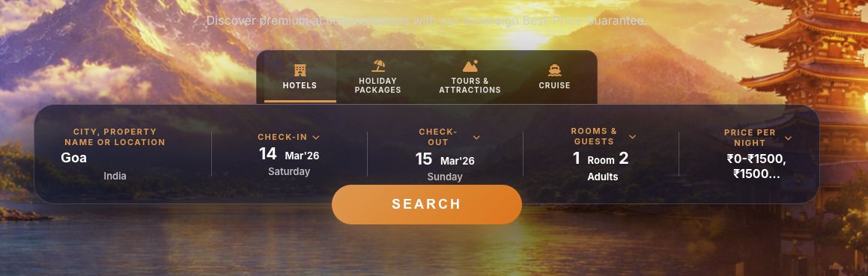The image size is (868, 276).
Task: Switch to Holiday Packages tab
Action: [x=378, y=78]
